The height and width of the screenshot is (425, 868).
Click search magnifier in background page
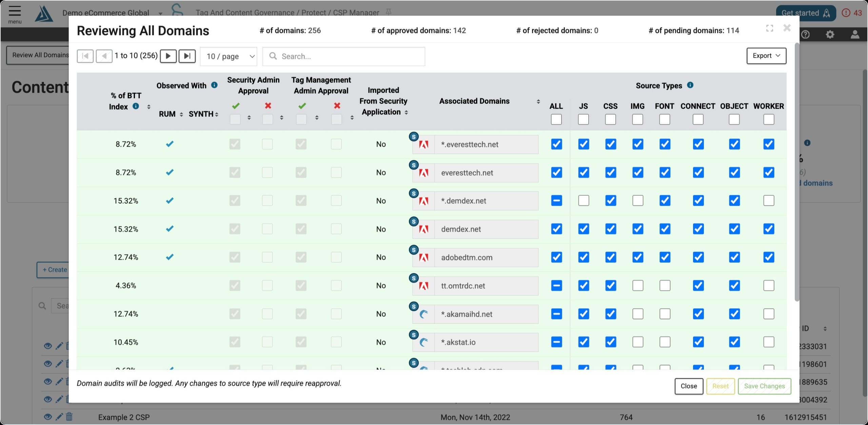coord(42,306)
